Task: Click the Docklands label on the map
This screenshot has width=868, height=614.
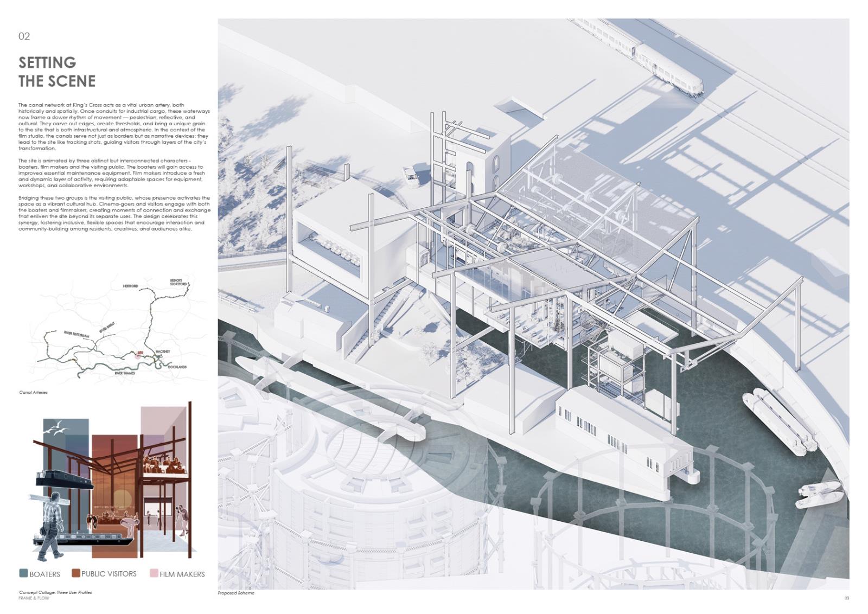Action: [177, 367]
